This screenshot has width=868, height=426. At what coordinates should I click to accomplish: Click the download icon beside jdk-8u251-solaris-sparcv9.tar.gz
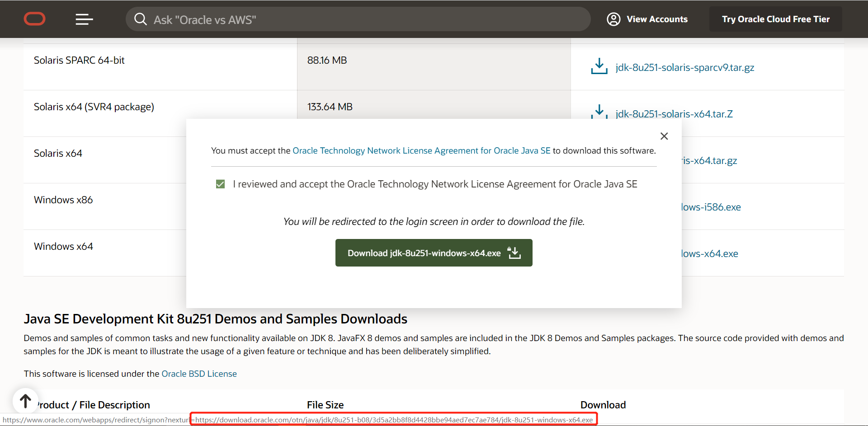[599, 66]
